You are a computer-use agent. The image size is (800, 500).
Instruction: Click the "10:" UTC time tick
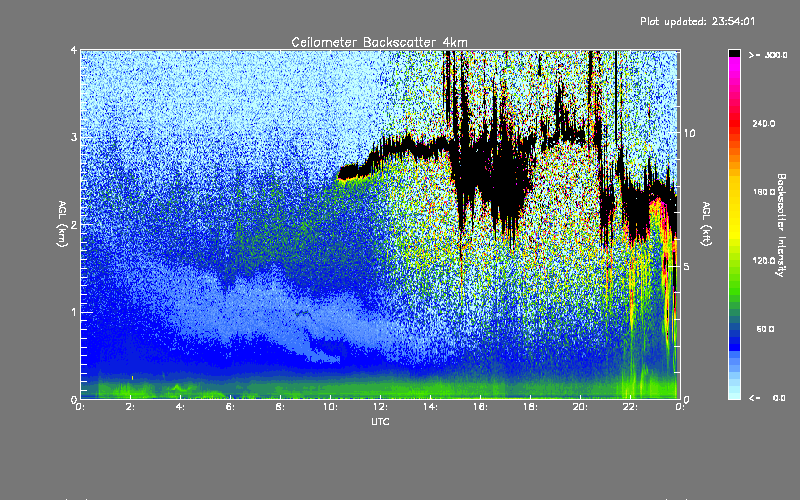pyautogui.click(x=330, y=407)
